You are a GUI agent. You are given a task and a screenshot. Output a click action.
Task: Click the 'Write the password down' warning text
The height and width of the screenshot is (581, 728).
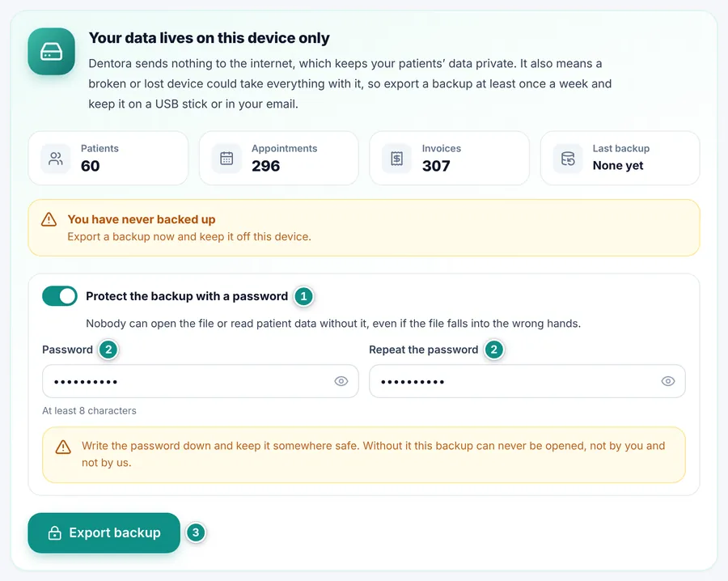click(x=373, y=454)
